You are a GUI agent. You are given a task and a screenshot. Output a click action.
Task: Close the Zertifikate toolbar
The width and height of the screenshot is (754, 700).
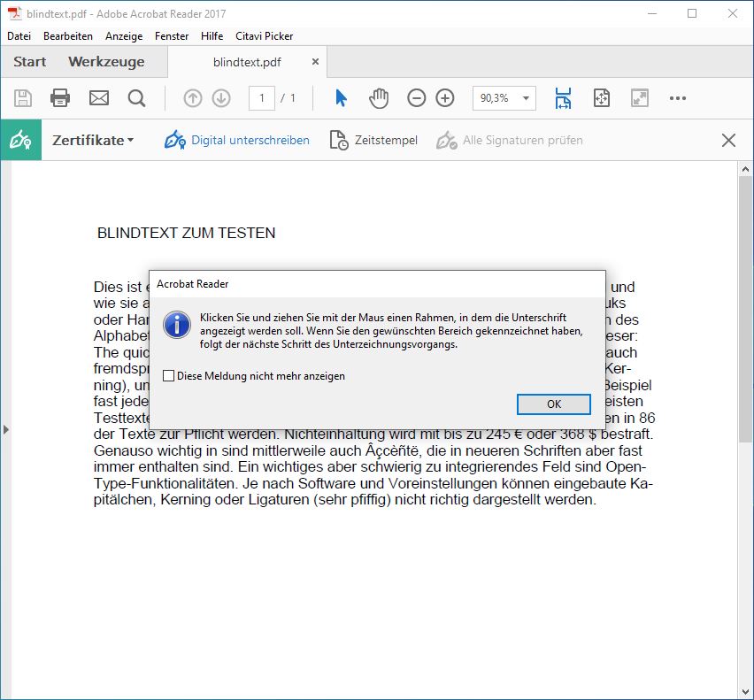tap(728, 141)
